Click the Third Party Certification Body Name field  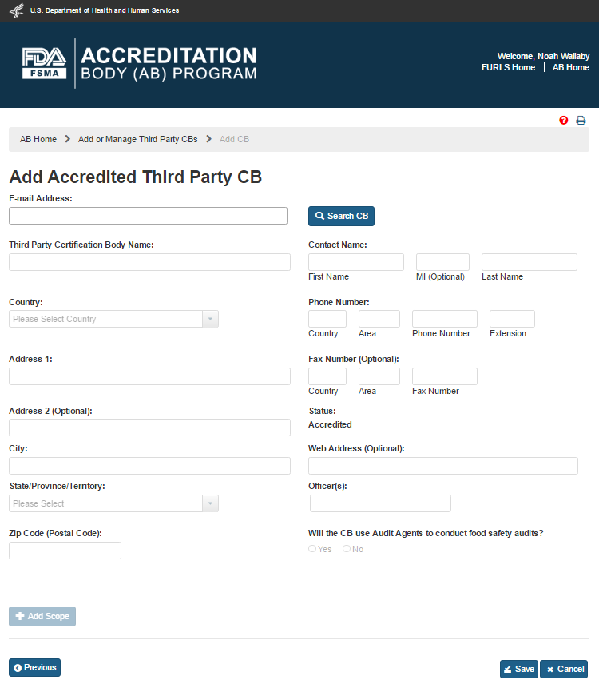coord(149,262)
